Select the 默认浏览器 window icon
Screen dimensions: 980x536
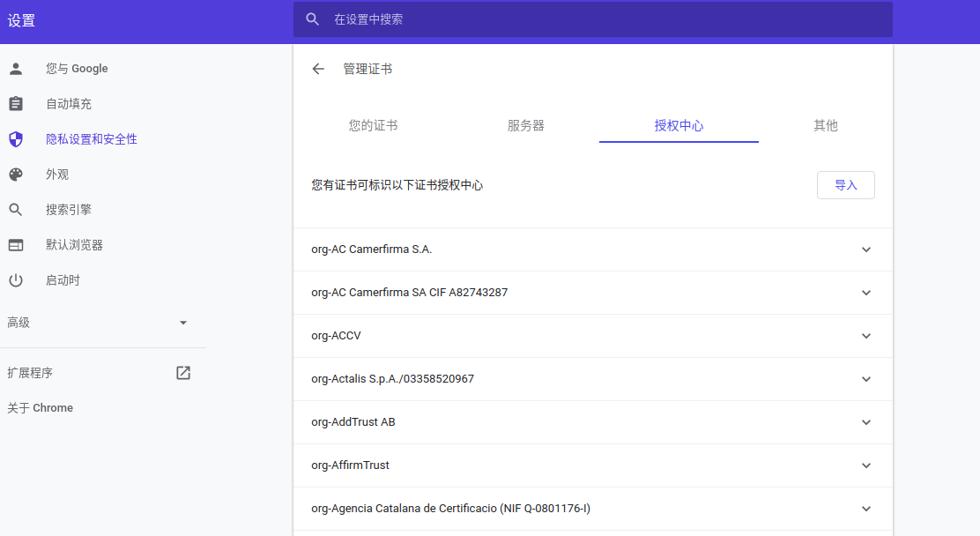pos(16,245)
